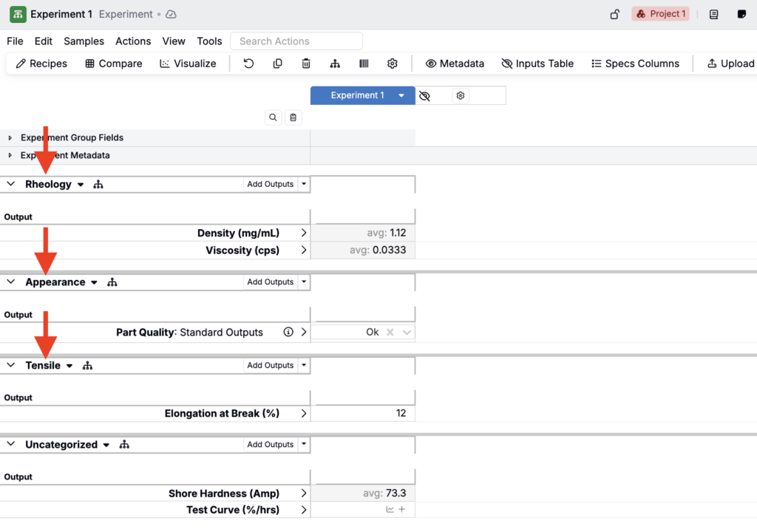Open the Recipes button
This screenshot has width=757, height=532.
pyautogui.click(x=41, y=64)
